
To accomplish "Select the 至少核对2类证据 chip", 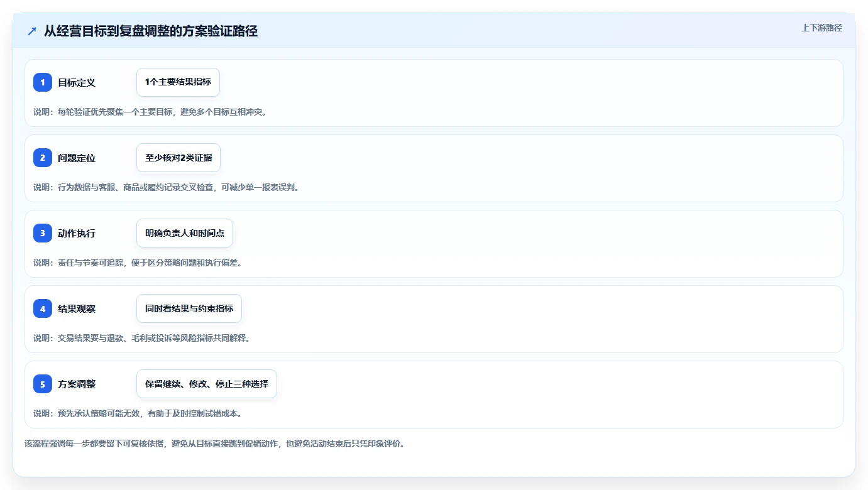I will point(179,158).
